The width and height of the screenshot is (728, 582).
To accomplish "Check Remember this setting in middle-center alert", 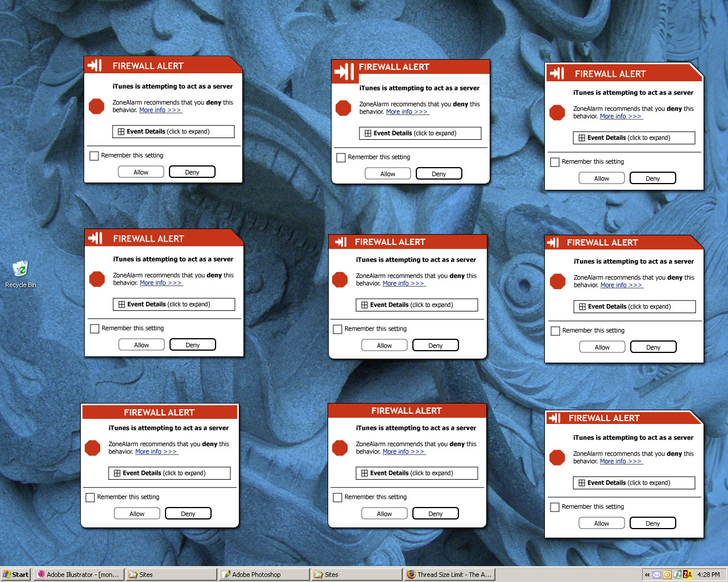I will 338,329.
